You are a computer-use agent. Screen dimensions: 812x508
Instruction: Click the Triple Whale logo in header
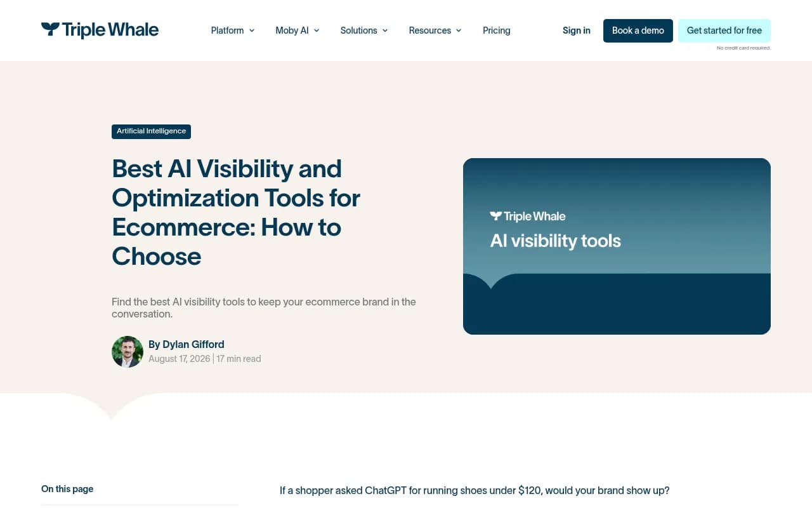(100, 30)
